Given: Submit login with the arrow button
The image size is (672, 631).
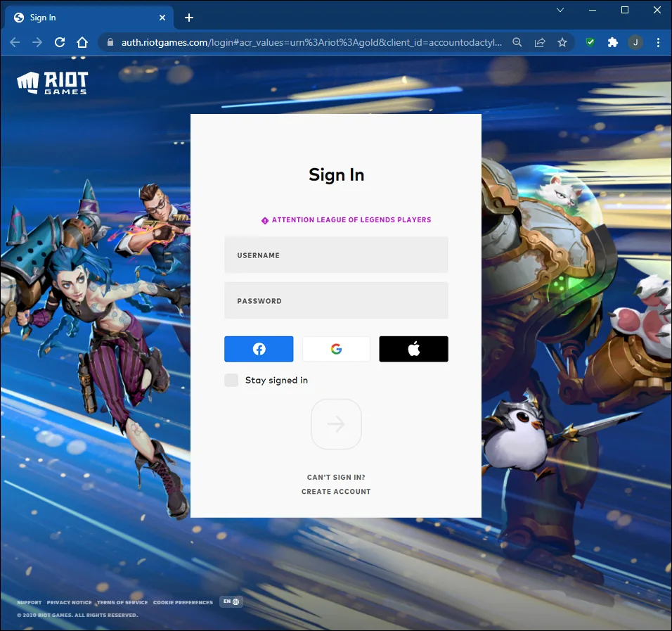Looking at the screenshot, I should [x=336, y=423].
